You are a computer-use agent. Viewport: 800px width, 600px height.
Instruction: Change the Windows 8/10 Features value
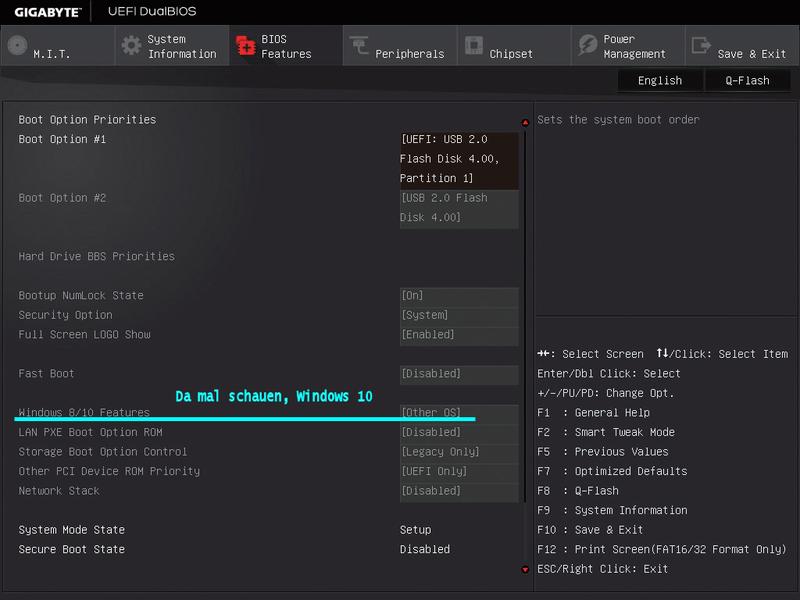click(x=459, y=413)
